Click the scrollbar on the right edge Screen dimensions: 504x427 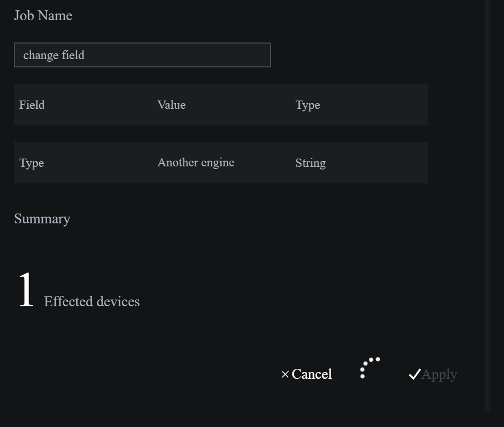coord(487,207)
